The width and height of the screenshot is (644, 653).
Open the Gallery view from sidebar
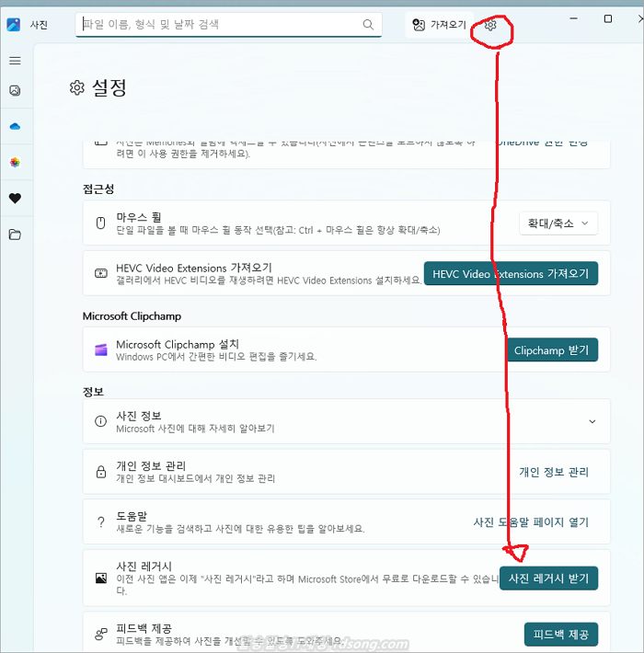[x=15, y=90]
